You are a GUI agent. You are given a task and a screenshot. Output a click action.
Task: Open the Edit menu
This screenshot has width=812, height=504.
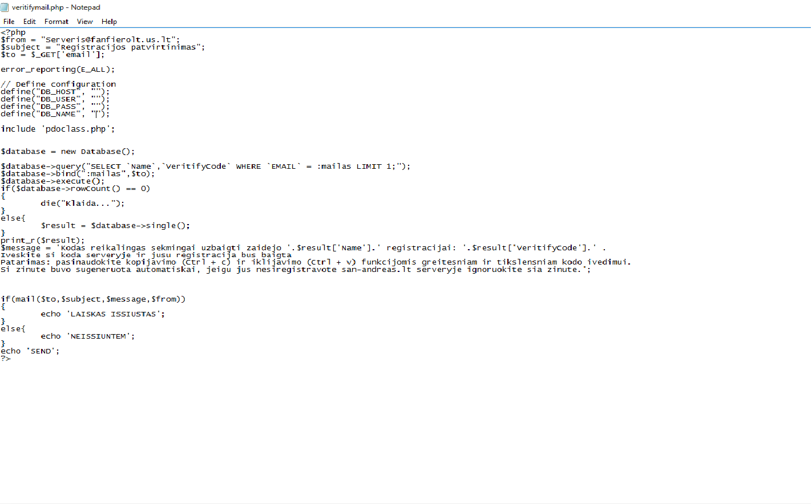(30, 21)
